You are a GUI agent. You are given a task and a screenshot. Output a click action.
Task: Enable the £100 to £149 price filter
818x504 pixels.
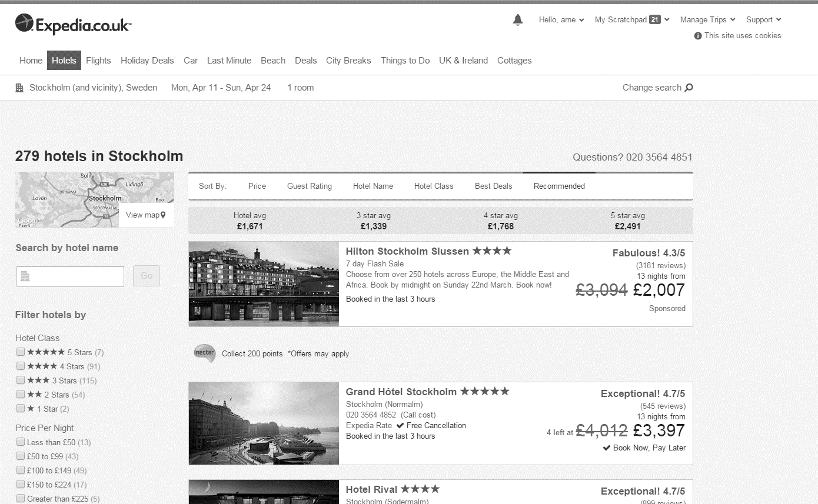[x=21, y=470]
